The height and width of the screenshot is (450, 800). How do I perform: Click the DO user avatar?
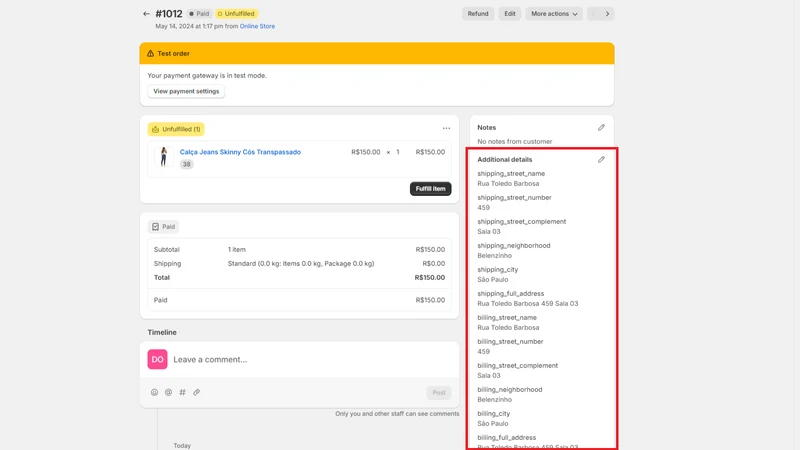tap(157, 359)
